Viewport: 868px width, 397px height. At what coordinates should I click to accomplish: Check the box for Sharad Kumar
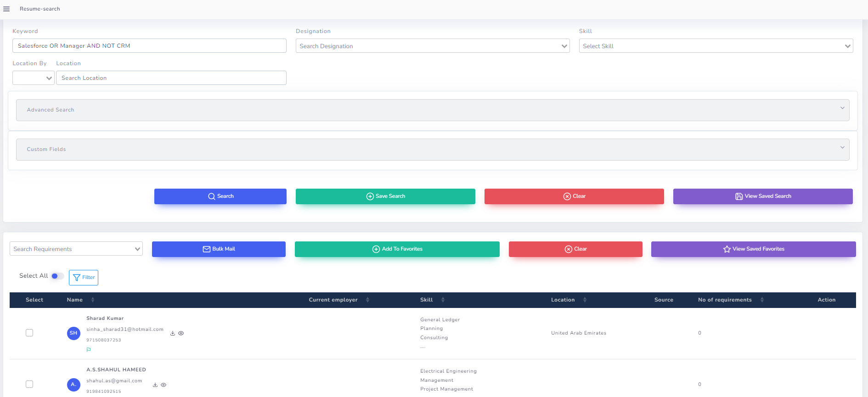pos(29,333)
